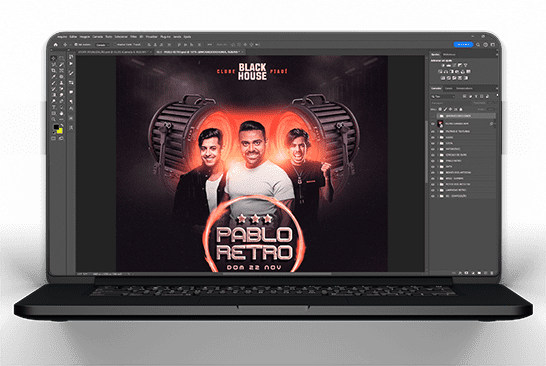Click the trash icon in layers panel

(x=492, y=273)
